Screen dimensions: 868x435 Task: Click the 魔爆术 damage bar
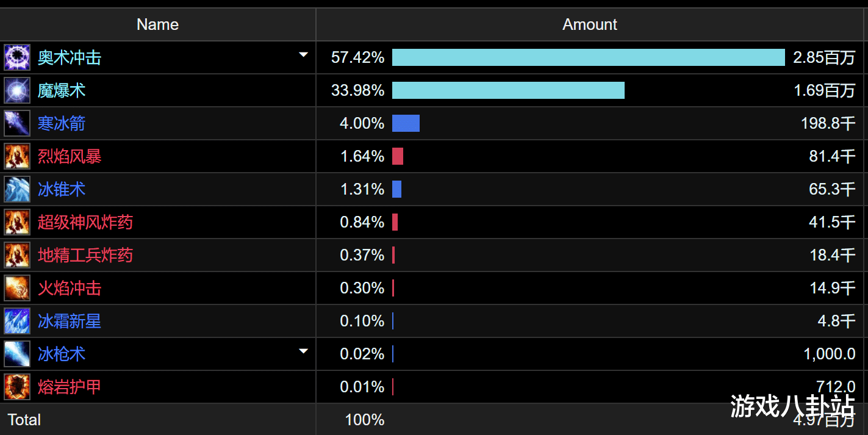(508, 90)
